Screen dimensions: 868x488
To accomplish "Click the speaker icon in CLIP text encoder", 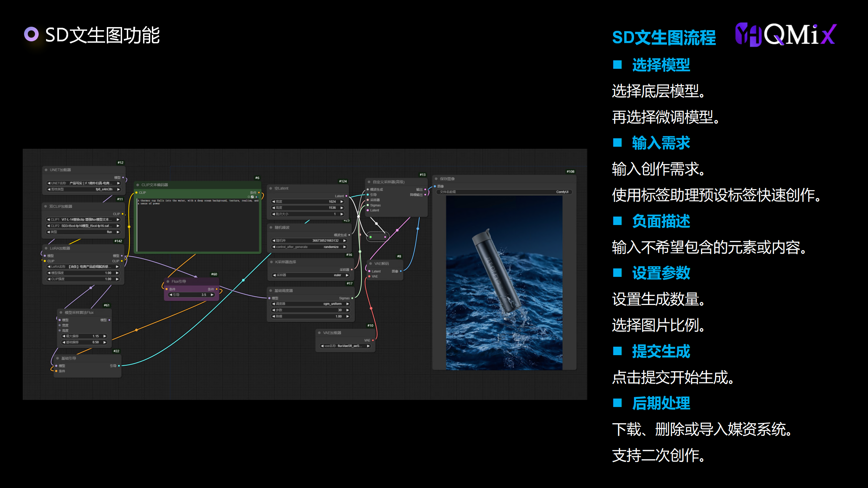I will (x=257, y=197).
